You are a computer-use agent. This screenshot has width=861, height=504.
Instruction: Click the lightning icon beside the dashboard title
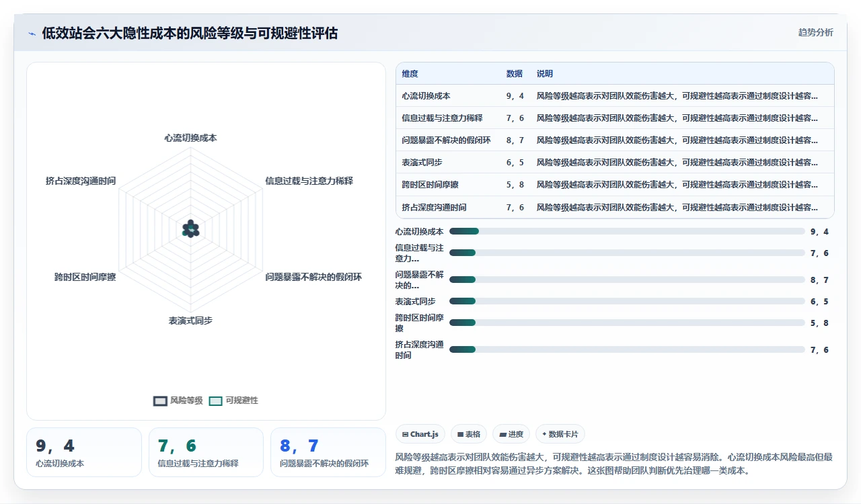tap(32, 34)
